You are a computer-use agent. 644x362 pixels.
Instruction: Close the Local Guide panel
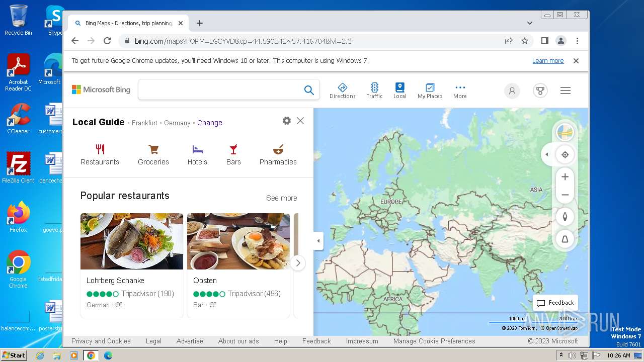[300, 121]
